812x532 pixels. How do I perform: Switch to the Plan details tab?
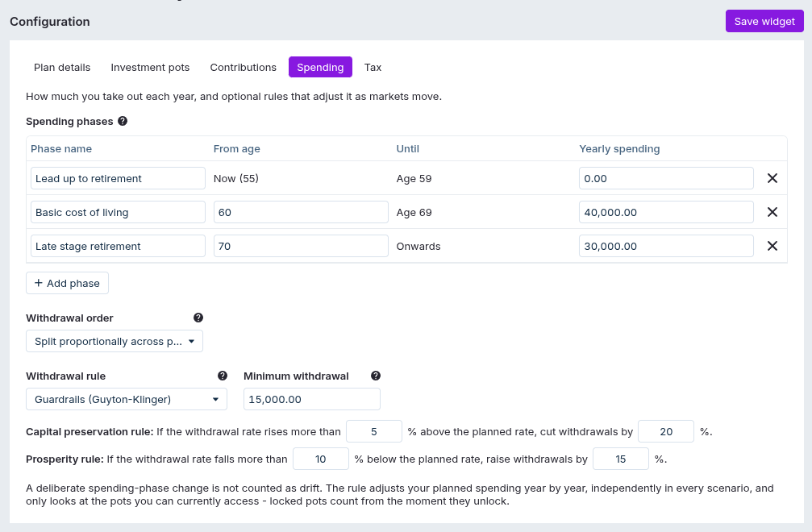pyautogui.click(x=62, y=67)
